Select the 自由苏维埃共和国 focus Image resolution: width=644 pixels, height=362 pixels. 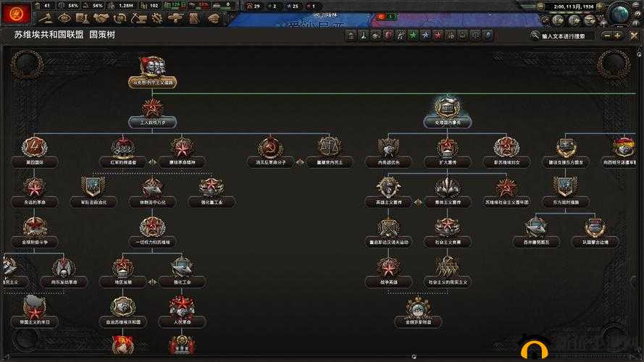click(123, 311)
